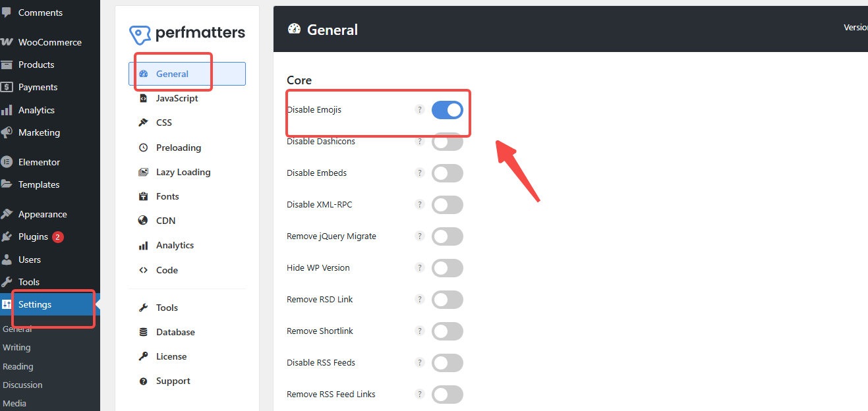868x411 pixels.
Task: Click the Disable Embeds help question mark
Action: point(420,173)
